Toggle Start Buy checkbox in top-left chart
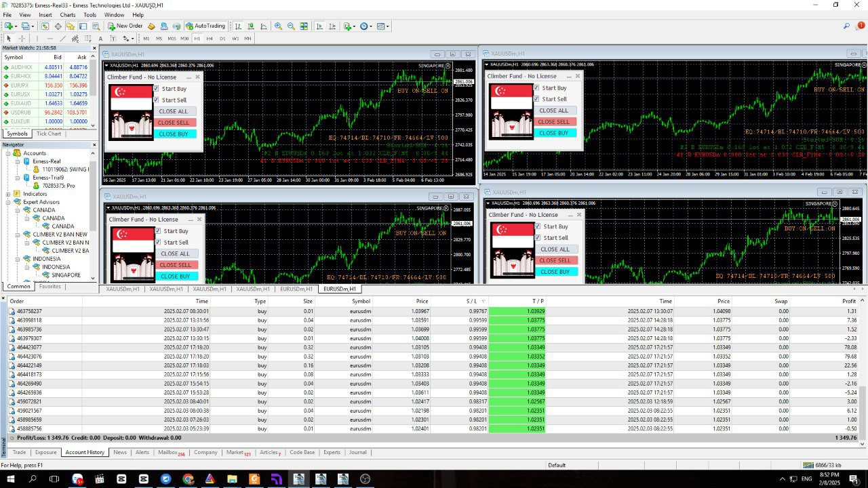This screenshot has width=868, height=488. click(156, 89)
